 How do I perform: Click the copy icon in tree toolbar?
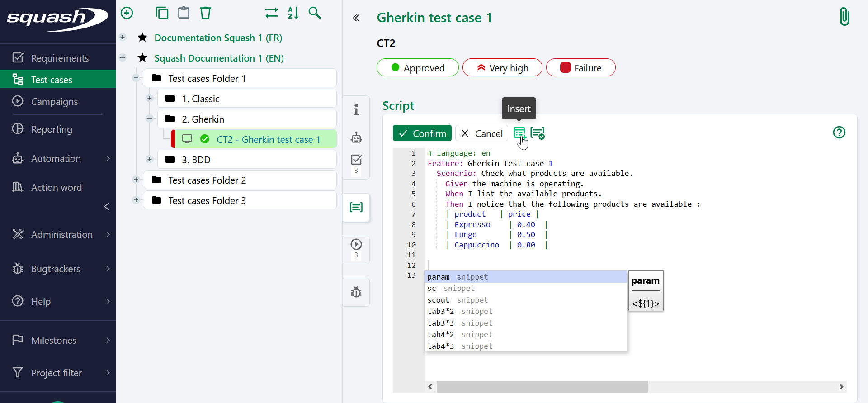(x=162, y=13)
